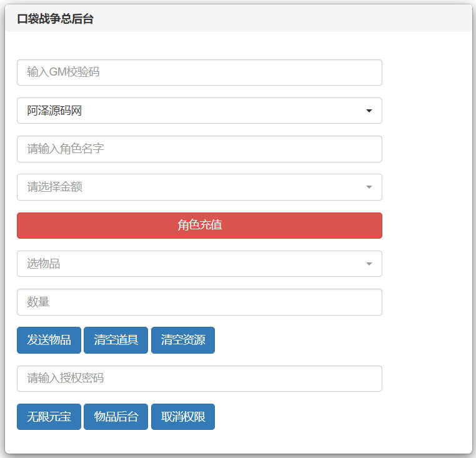Click the white empty area right of the form
This screenshot has height=458, width=476.
[428, 250]
